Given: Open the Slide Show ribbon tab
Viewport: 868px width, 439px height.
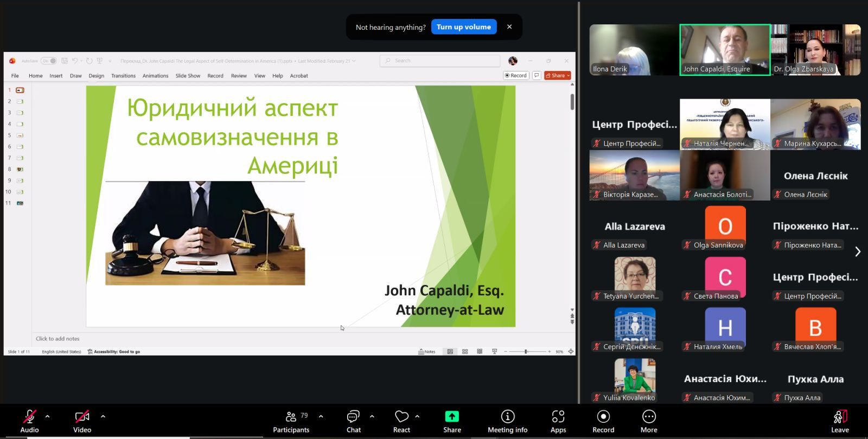Looking at the screenshot, I should 188,76.
